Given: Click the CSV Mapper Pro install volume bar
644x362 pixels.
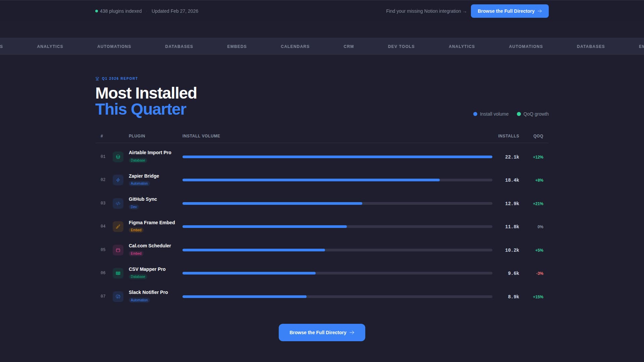Looking at the screenshot, I should coord(337,273).
